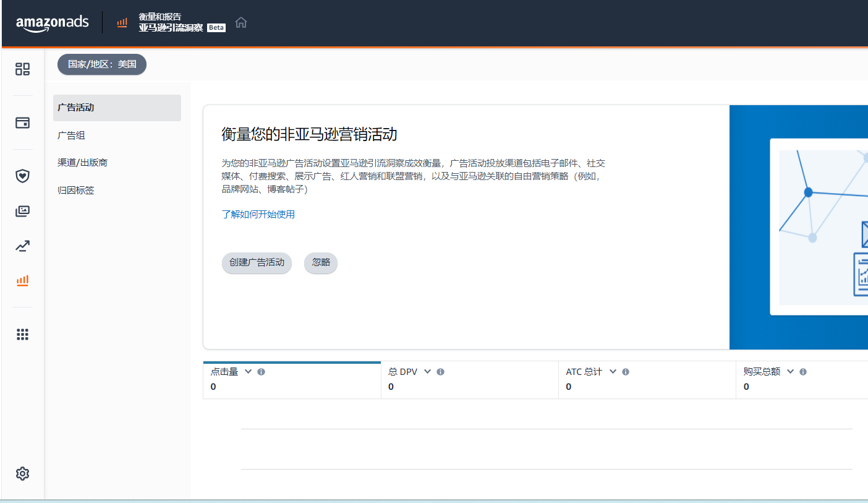Viewport: 868px width, 503px height.
Task: Open the shield heart icon in sidebar
Action: (23, 176)
